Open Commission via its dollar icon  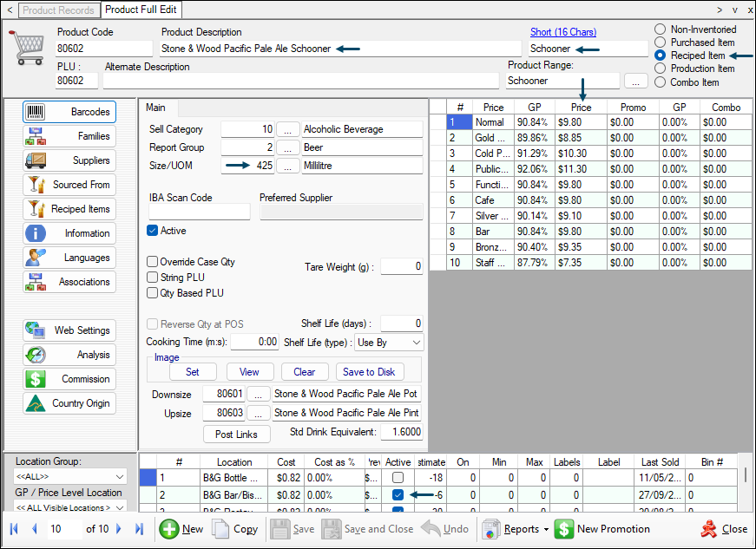(36, 379)
